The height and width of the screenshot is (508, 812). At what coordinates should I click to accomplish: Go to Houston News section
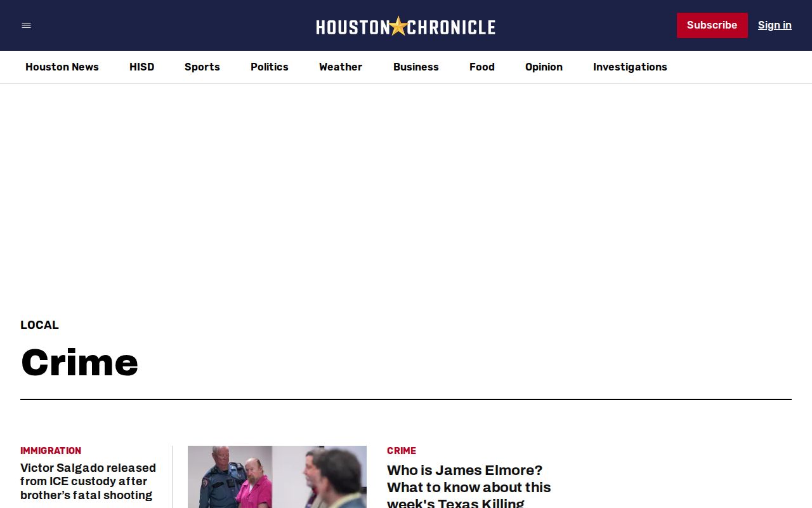click(x=62, y=67)
